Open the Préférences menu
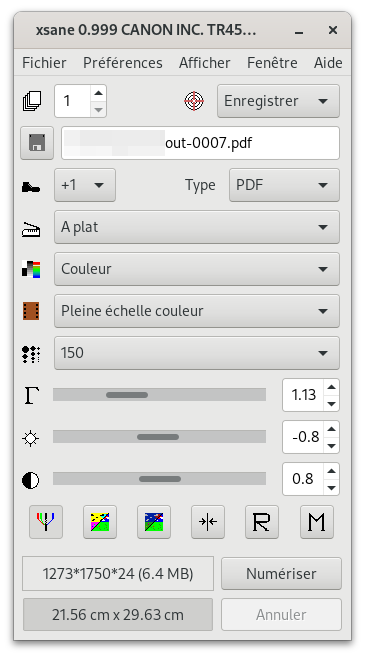365x657 pixels. click(x=123, y=63)
